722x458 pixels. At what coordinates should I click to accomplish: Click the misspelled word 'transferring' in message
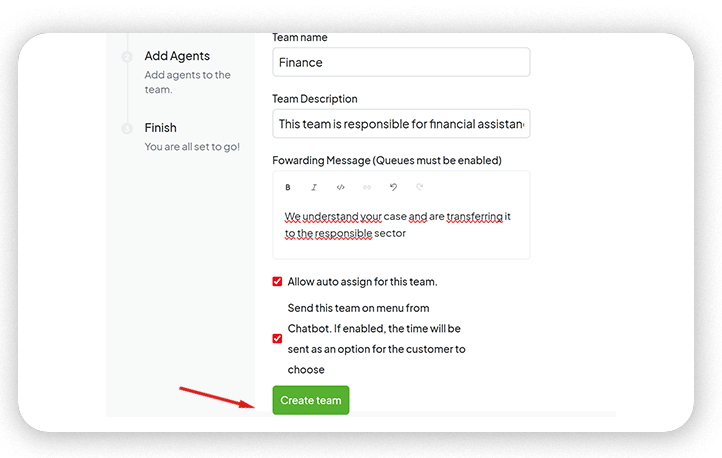click(x=474, y=217)
